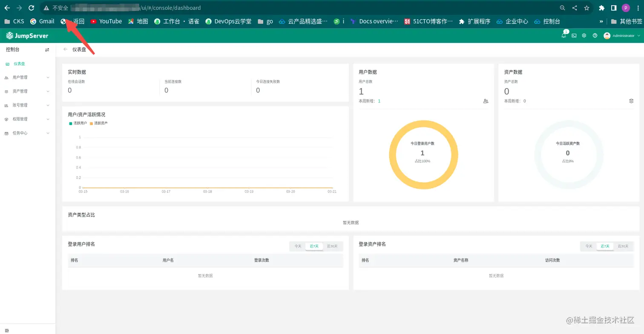Expand the 资产管理 sidebar menu
The height and width of the screenshot is (334, 644).
(28, 91)
